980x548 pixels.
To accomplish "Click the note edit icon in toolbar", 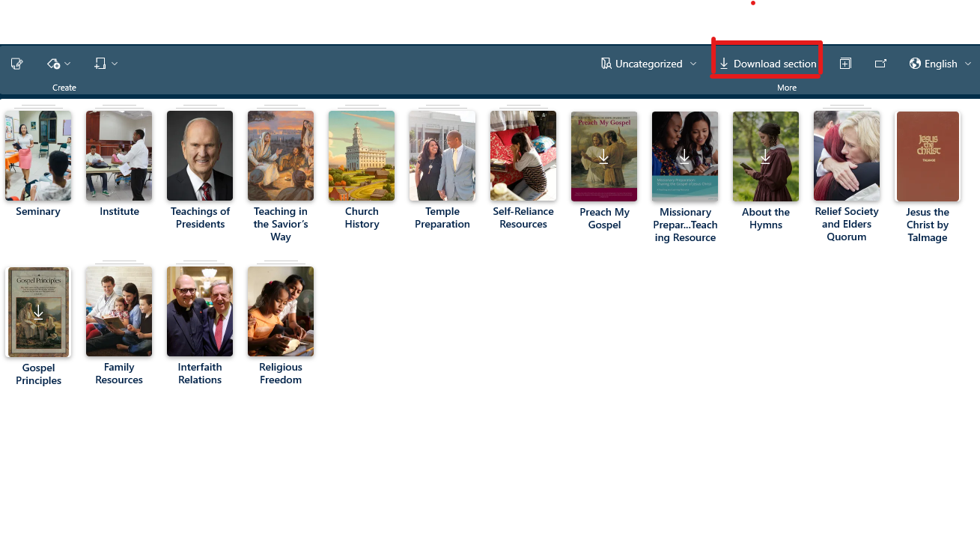I will pos(17,64).
